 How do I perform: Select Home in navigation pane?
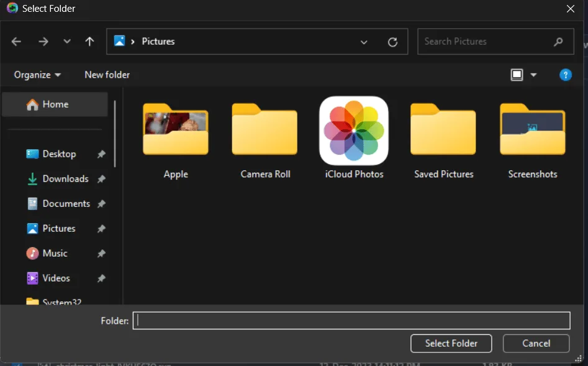(55, 104)
